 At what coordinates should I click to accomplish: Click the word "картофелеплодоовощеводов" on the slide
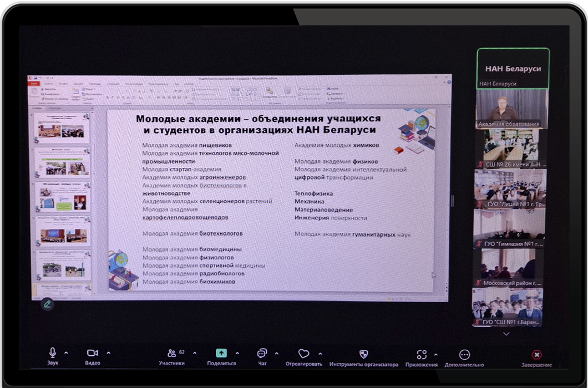point(185,217)
